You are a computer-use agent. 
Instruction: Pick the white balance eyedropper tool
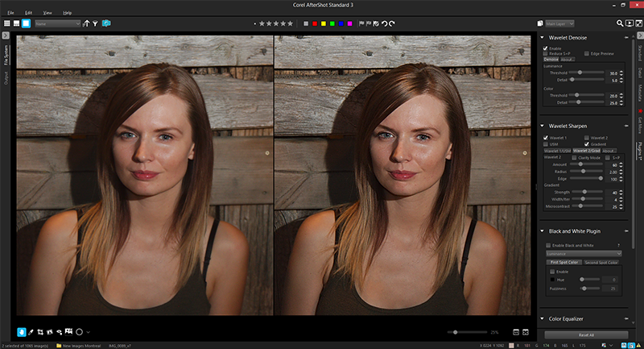pyautogui.click(x=31, y=332)
